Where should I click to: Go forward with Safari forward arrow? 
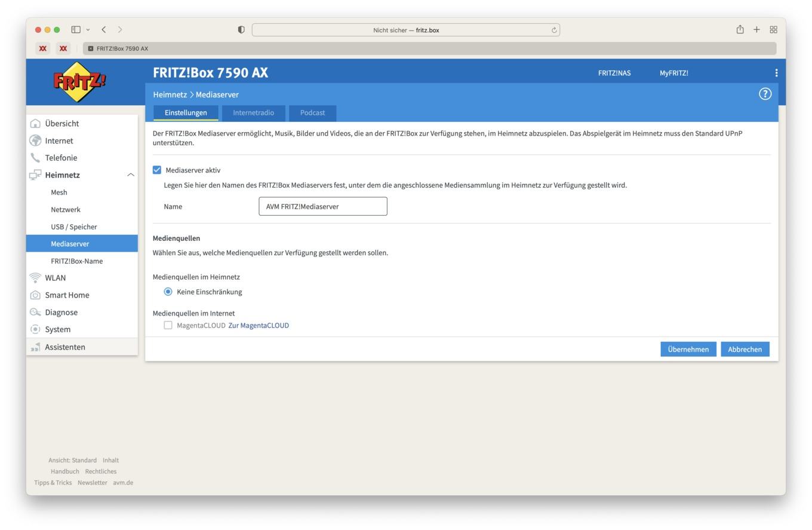coord(120,29)
